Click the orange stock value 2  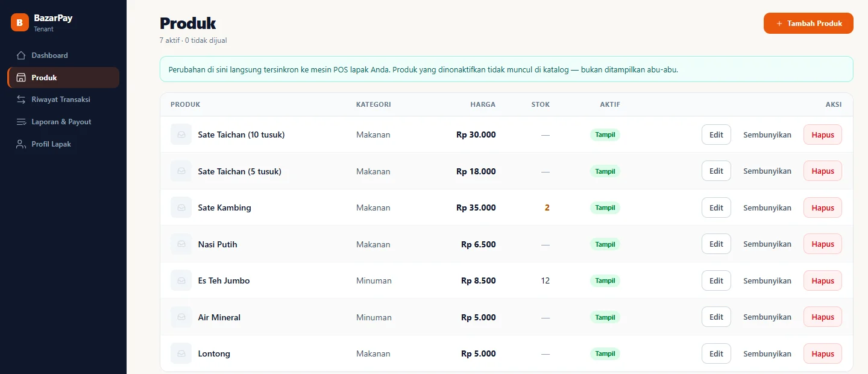(547, 208)
